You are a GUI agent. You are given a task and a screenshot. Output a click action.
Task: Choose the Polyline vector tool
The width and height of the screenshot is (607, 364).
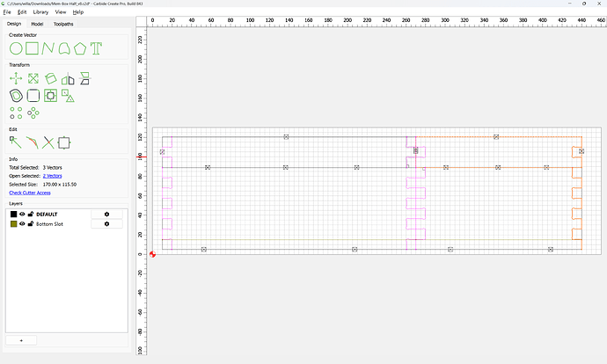48,48
